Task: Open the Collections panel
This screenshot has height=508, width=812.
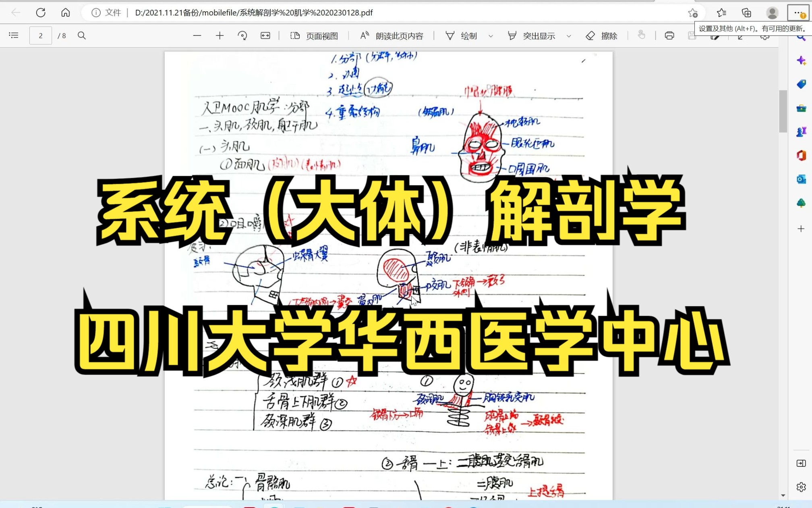Action: coord(746,13)
